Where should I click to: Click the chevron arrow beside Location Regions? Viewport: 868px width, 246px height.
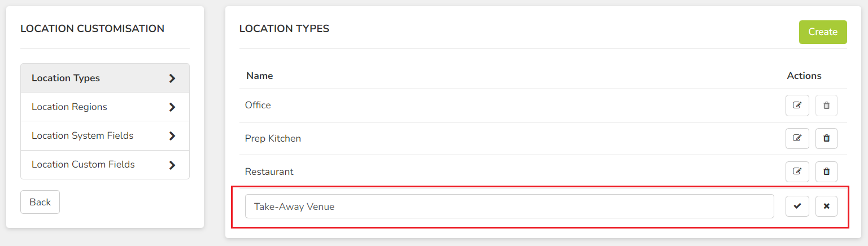[172, 107]
